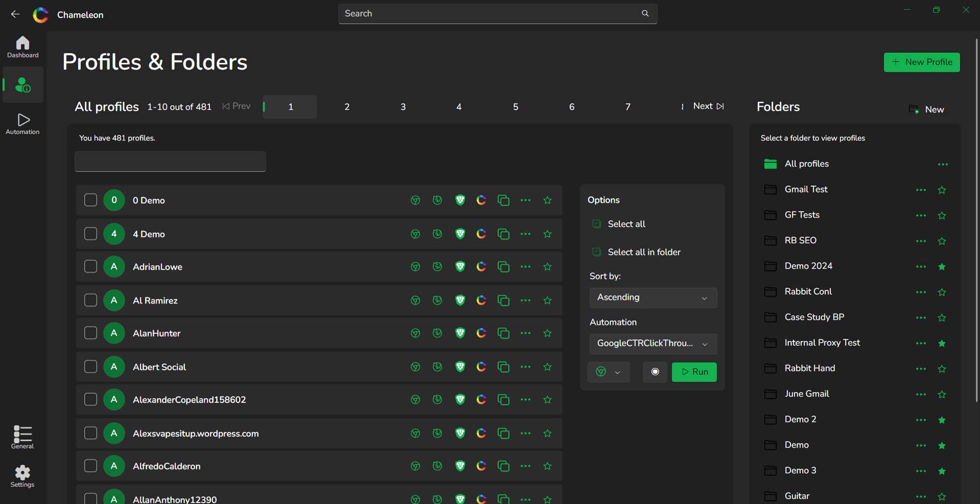The height and width of the screenshot is (504, 980).
Task: Launch AdrianLowe profile in Firefox
Action: [437, 267]
